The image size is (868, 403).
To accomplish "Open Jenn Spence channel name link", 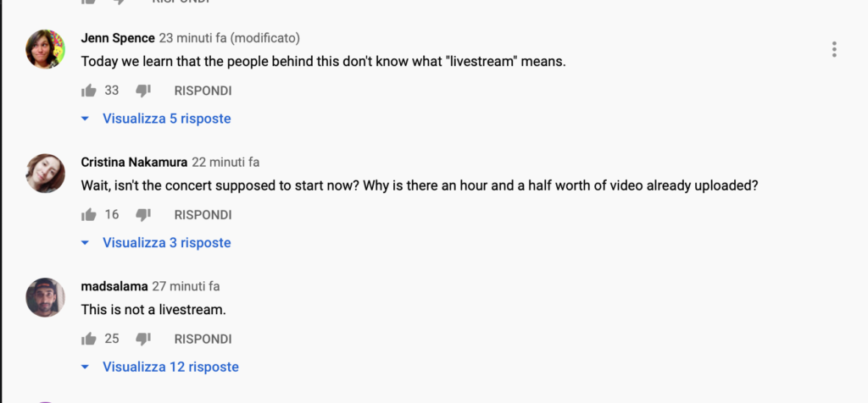I will 118,38.
